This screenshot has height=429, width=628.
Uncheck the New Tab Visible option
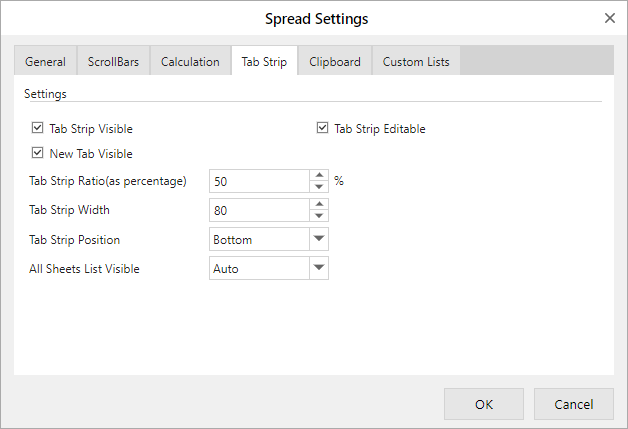tap(37, 153)
